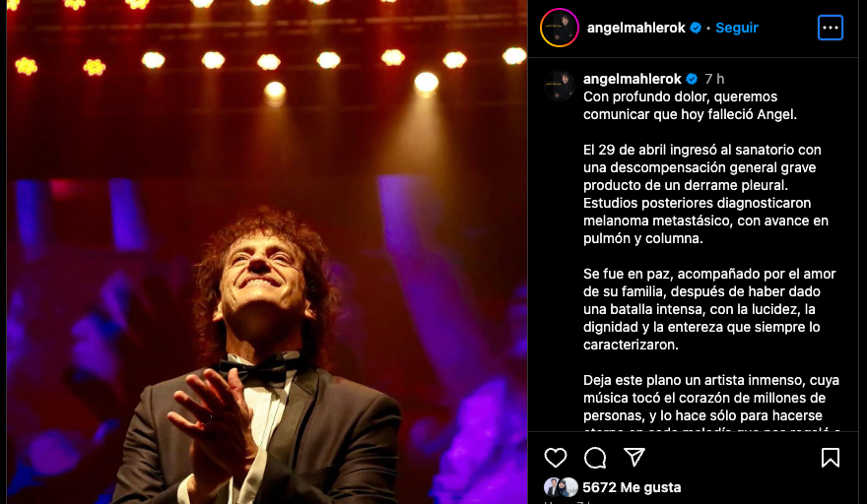Click the first liker's avatar thumbnail

(553, 487)
